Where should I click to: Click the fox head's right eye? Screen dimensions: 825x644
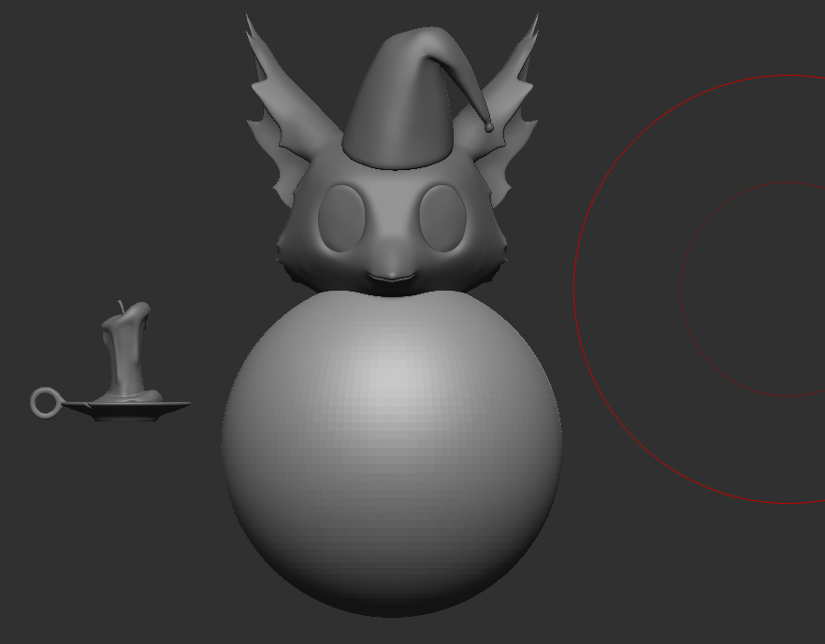443,218
